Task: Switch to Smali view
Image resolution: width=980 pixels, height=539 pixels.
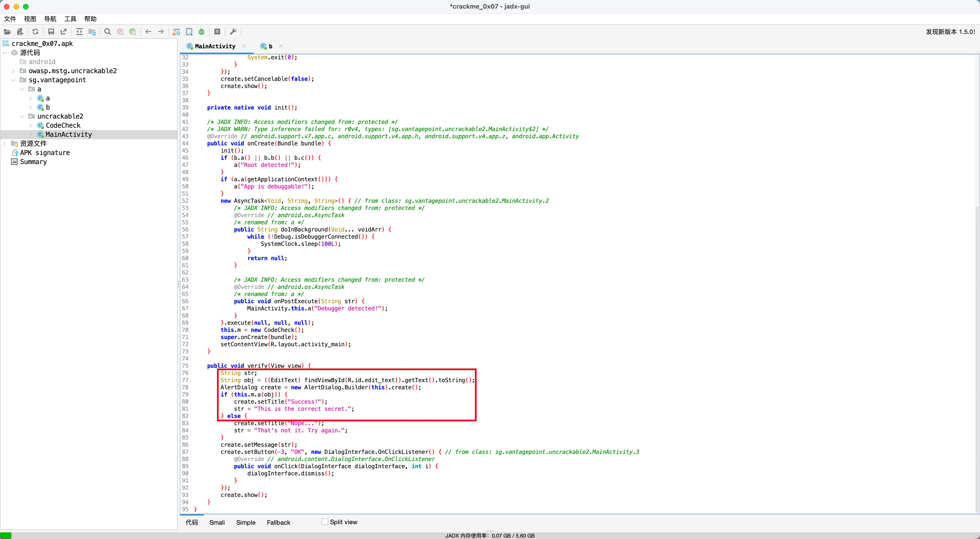Action: point(217,522)
